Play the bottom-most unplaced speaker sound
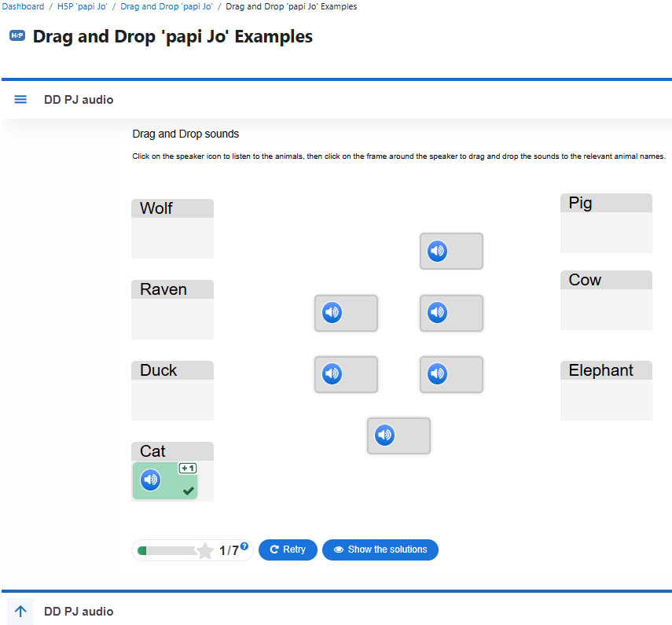Image resolution: width=672 pixels, height=625 pixels. pos(384,435)
